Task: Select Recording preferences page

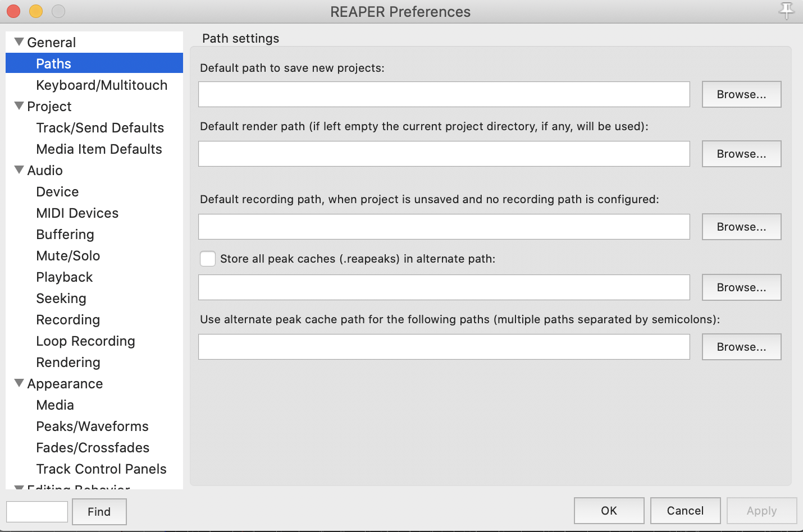Action: pos(68,319)
